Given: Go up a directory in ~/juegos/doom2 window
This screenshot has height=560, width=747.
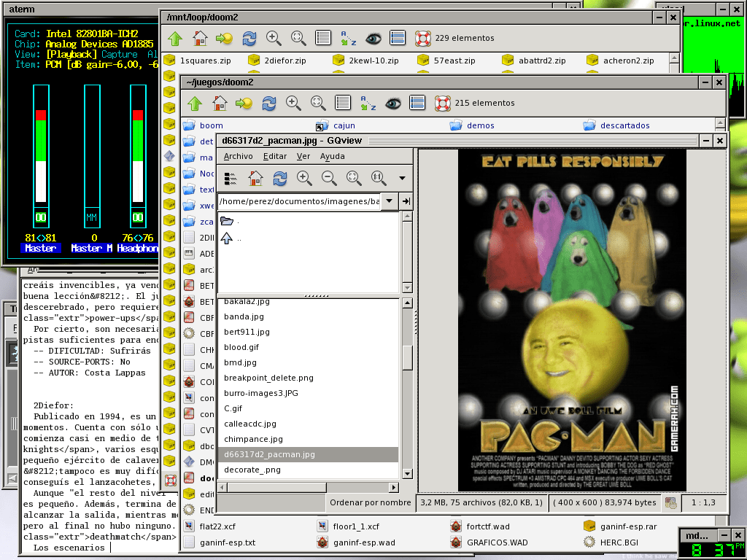Looking at the screenshot, I should pyautogui.click(x=195, y=103).
